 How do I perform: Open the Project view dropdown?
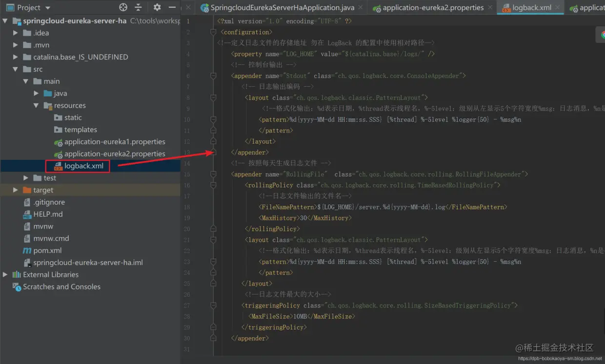click(47, 8)
